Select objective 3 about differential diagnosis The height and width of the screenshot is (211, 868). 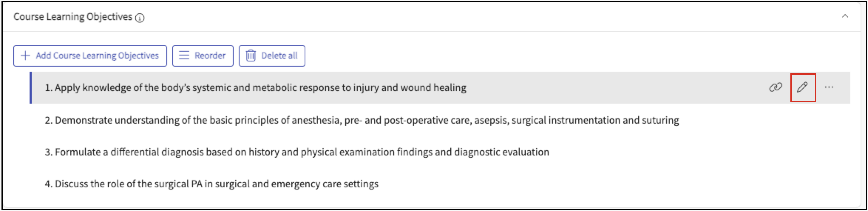296,152
